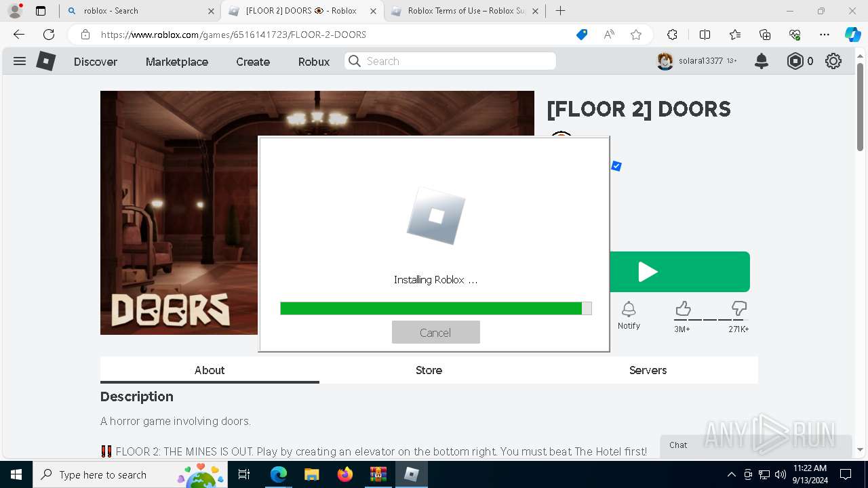Open the Edge profile icon
Viewport: 868px width, 488px height.
click(x=15, y=11)
